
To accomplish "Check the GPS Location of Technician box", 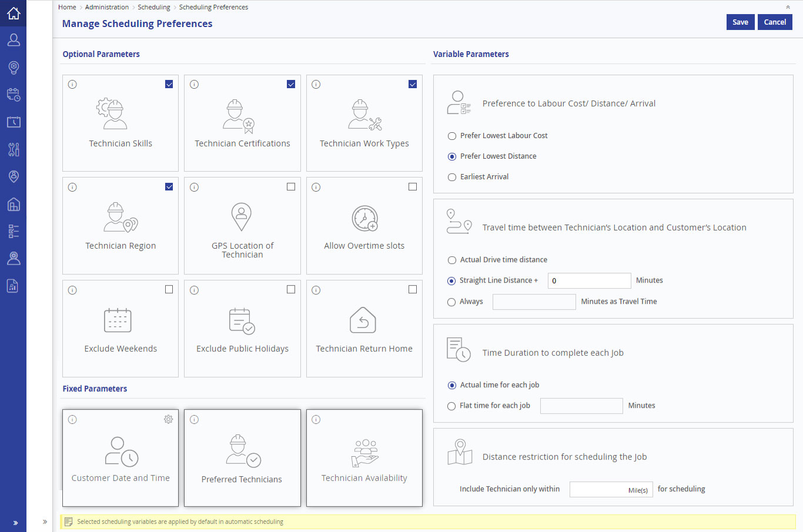I will coord(291,186).
